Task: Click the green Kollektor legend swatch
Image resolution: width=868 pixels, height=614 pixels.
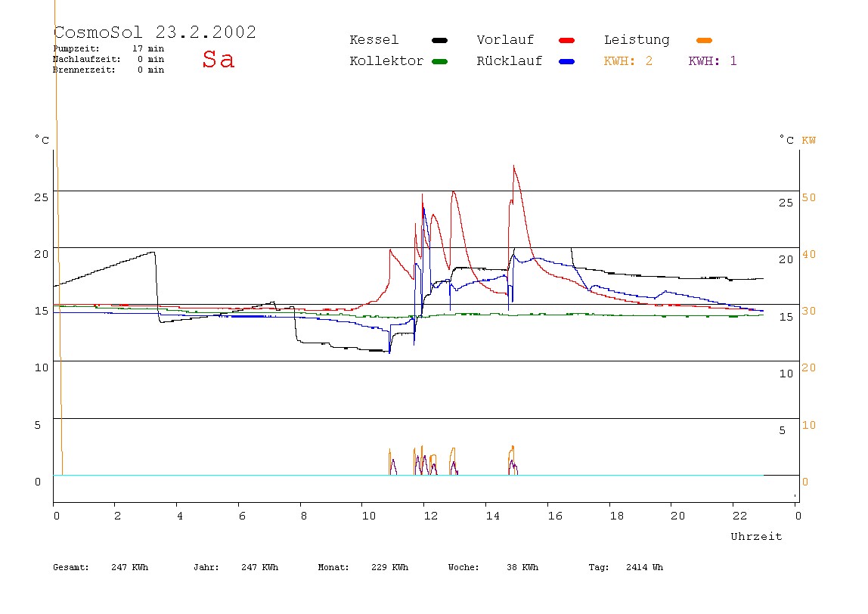Action: 439,61
